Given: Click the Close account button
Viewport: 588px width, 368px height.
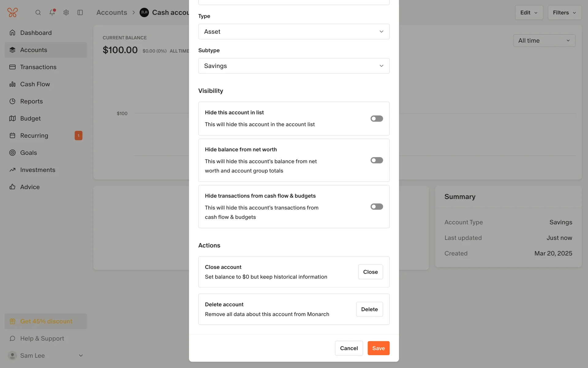Looking at the screenshot, I should (370, 272).
